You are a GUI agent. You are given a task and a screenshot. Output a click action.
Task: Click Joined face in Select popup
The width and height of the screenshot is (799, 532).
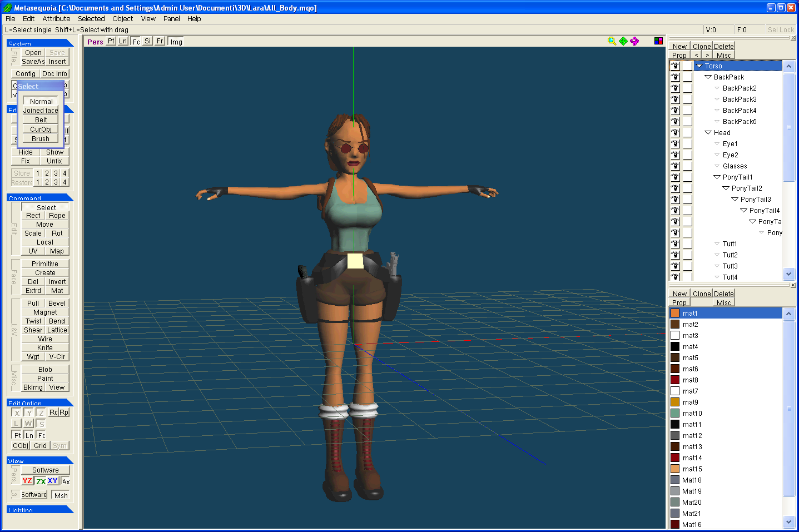[41, 111]
